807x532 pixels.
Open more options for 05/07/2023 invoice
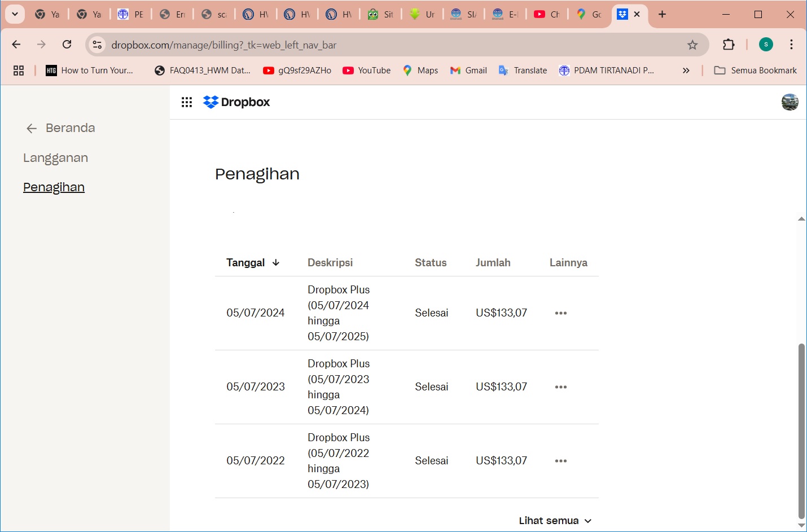click(560, 387)
